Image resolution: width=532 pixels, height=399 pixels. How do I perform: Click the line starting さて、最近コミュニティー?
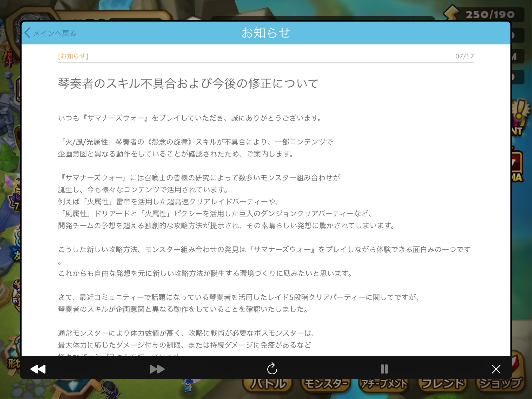(x=238, y=297)
